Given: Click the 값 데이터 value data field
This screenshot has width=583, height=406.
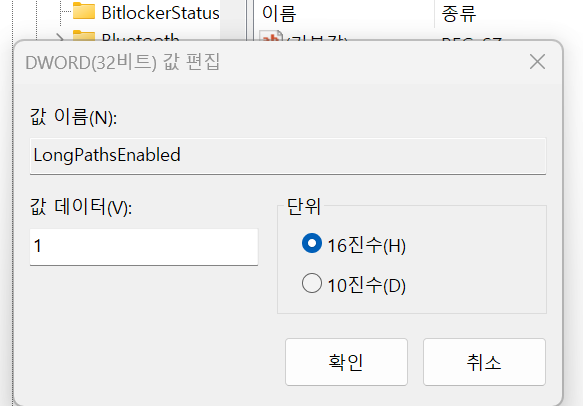Looking at the screenshot, I should (144, 247).
